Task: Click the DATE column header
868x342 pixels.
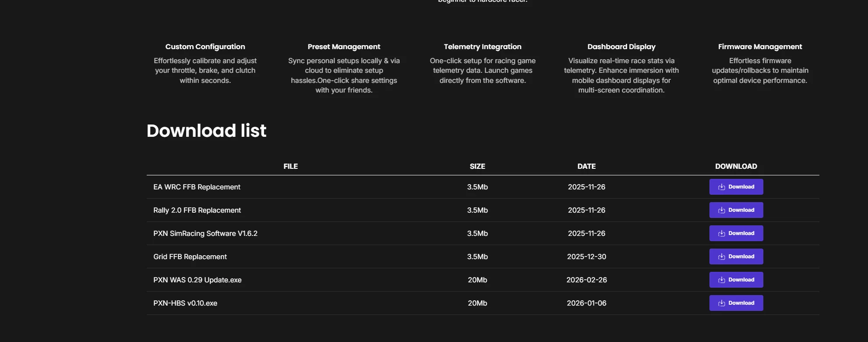Action: point(586,166)
